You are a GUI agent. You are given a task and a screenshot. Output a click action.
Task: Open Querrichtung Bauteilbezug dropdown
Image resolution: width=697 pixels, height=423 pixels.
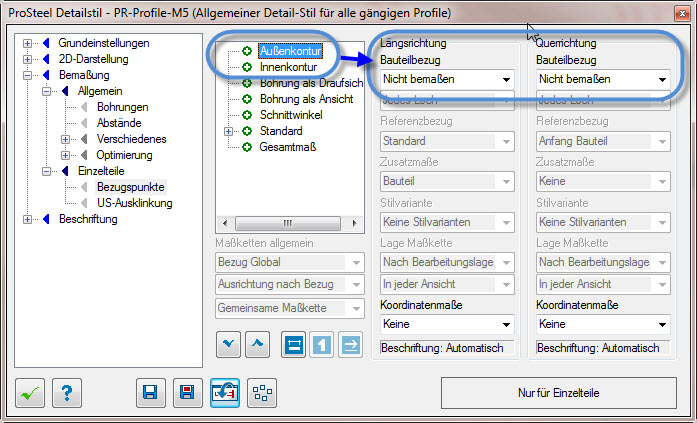[x=603, y=80]
